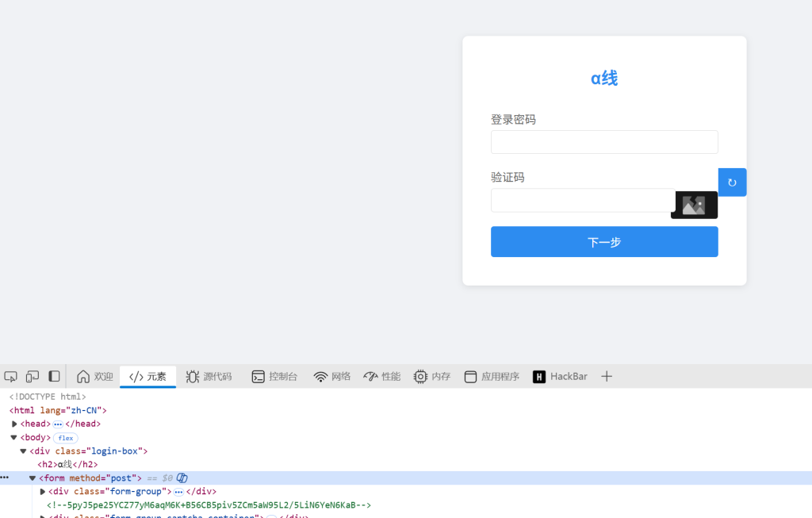Expand the form-group div node

(43, 492)
